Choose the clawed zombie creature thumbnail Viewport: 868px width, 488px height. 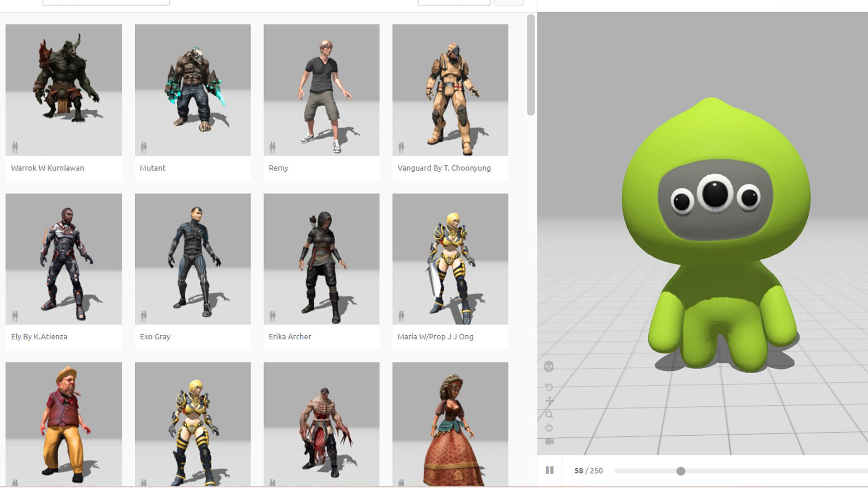(321, 424)
